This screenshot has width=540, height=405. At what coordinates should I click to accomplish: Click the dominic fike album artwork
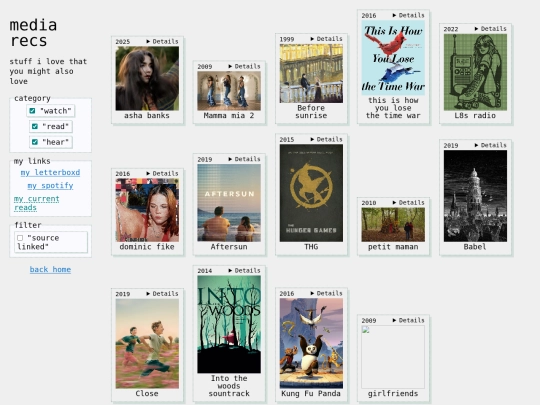tap(147, 210)
